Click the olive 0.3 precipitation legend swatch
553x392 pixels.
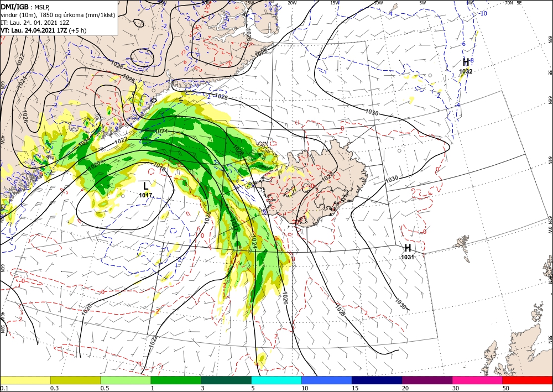pos(75,380)
